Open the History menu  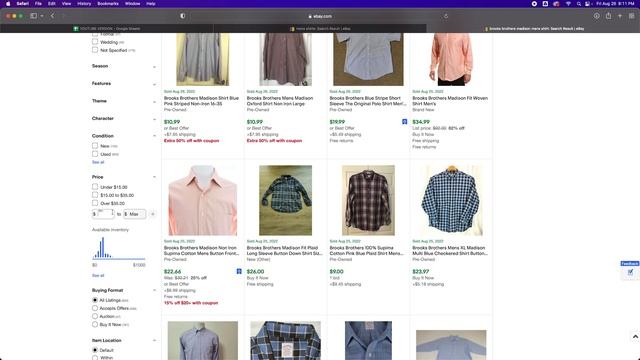point(84,4)
